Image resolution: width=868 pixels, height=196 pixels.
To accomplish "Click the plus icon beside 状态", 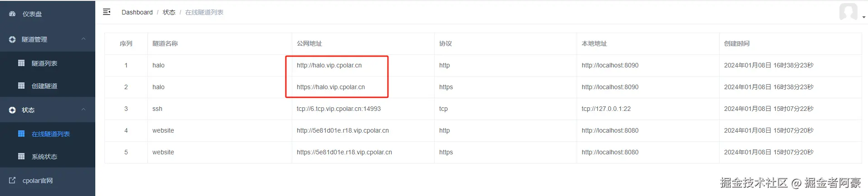I will tap(12, 110).
